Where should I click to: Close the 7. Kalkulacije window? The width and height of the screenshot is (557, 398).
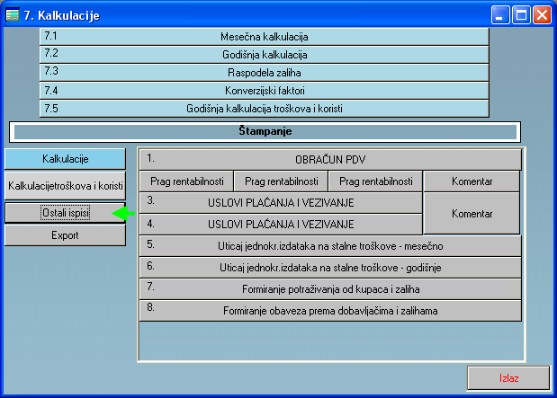tap(542, 15)
